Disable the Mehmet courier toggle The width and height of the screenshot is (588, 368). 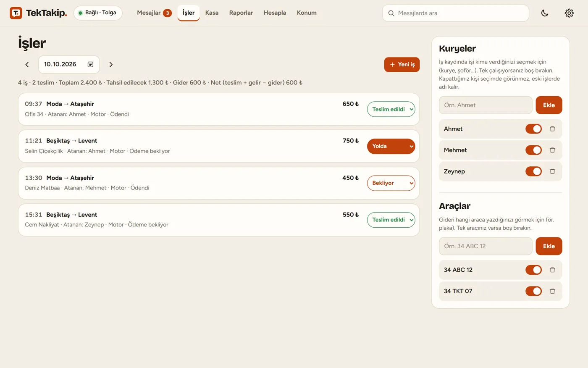[533, 150]
